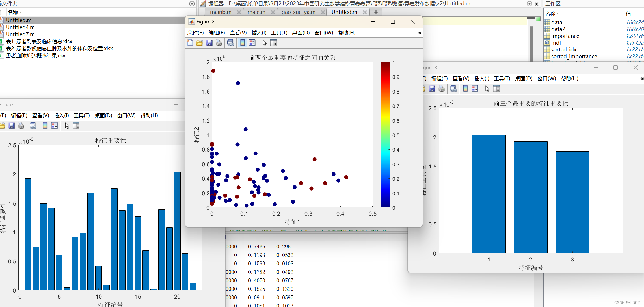Open Property Inspector in Figure 2 toolbar
This screenshot has height=307, width=644.
click(274, 43)
